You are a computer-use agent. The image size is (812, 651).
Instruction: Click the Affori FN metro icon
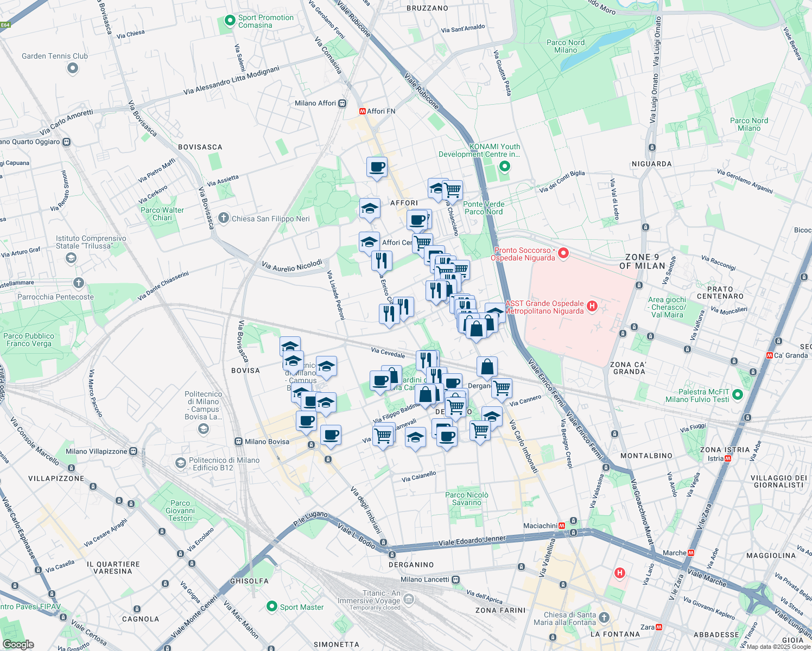362,111
